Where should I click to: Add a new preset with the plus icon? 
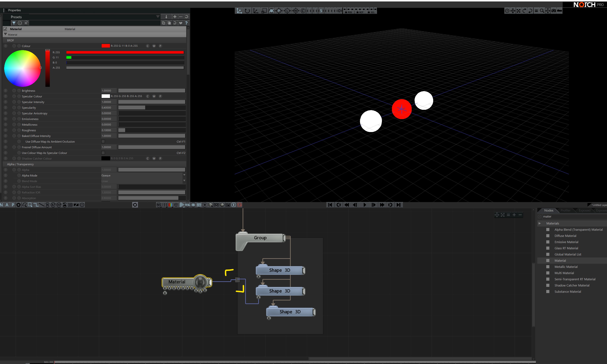[x=175, y=17]
